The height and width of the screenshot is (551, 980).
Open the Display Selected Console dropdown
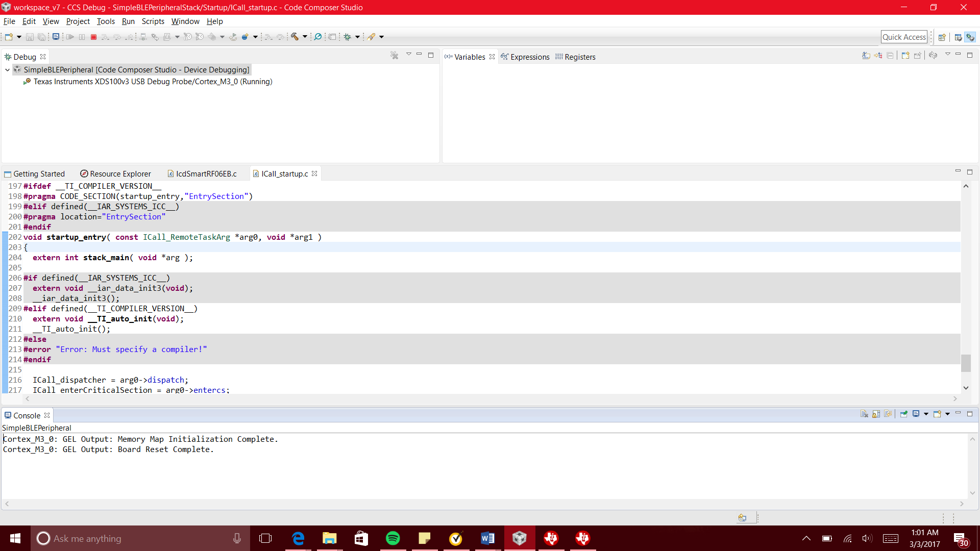(926, 414)
